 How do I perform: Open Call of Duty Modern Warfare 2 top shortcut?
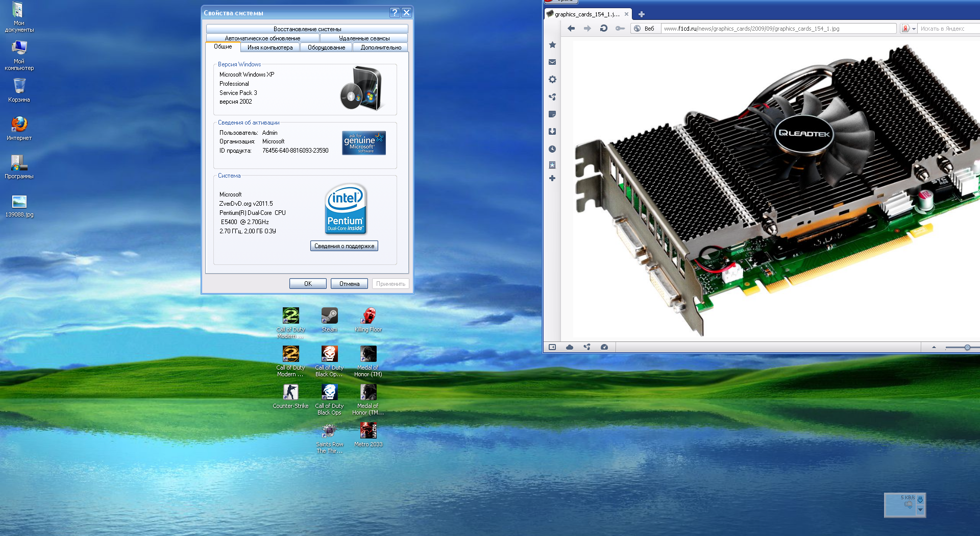[290, 323]
